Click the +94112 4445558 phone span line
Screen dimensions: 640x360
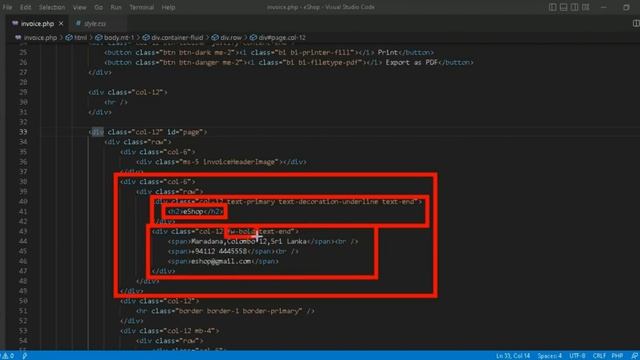pos(233,251)
